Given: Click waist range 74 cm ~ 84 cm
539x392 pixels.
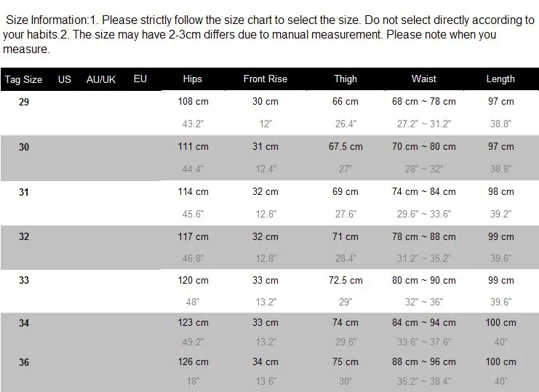Looking at the screenshot, I should coord(424,192).
